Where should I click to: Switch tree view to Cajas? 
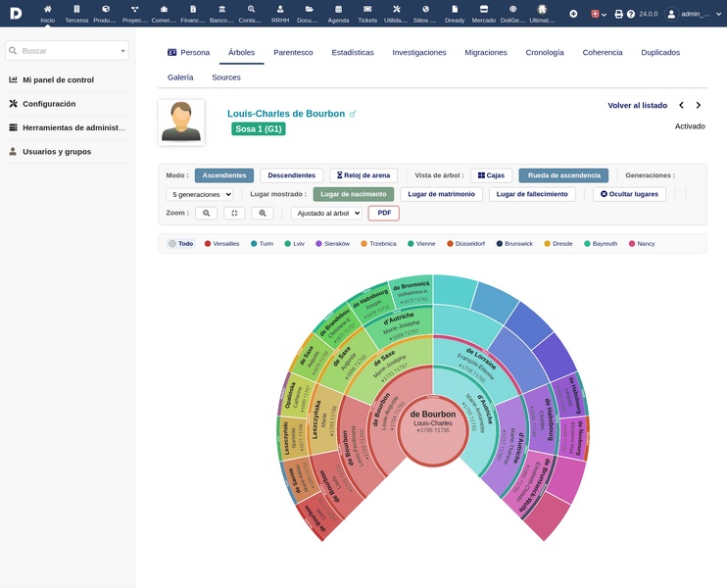coord(491,175)
